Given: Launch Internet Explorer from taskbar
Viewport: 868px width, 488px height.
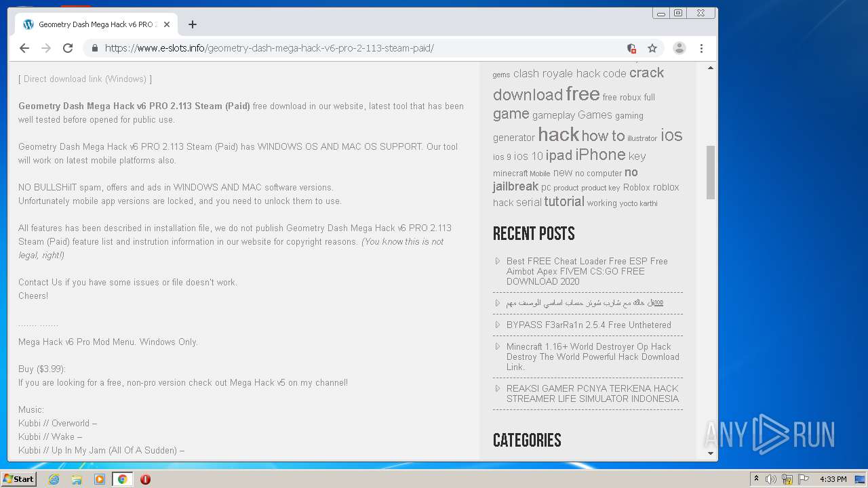Looking at the screenshot, I should click(54, 479).
